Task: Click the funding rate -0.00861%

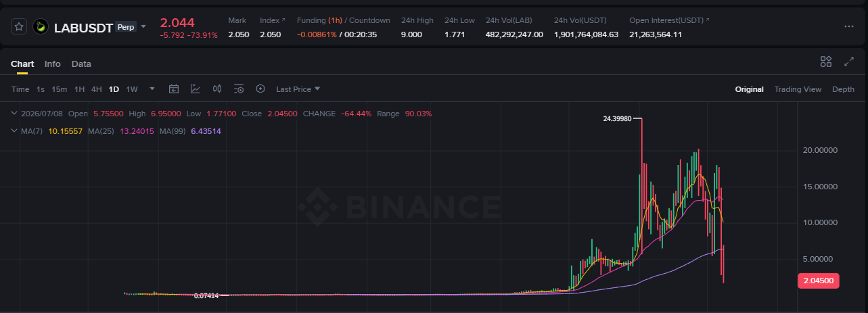Action: click(x=317, y=34)
